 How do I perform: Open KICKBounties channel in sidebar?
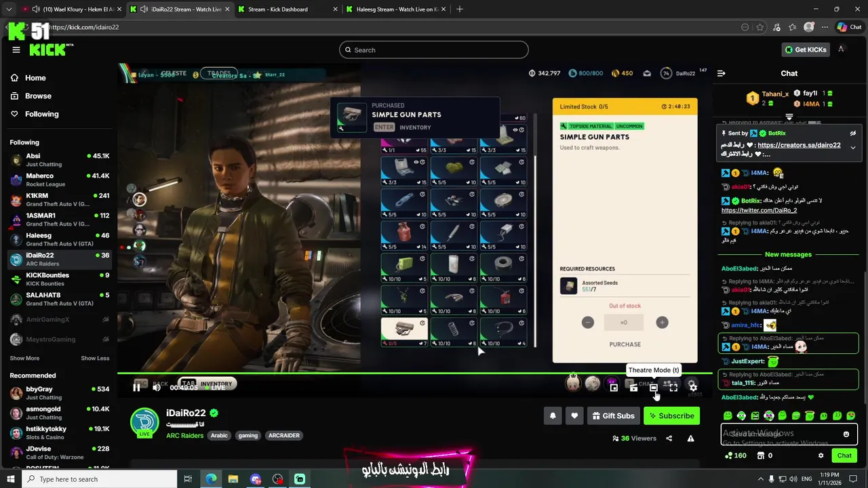(x=60, y=279)
